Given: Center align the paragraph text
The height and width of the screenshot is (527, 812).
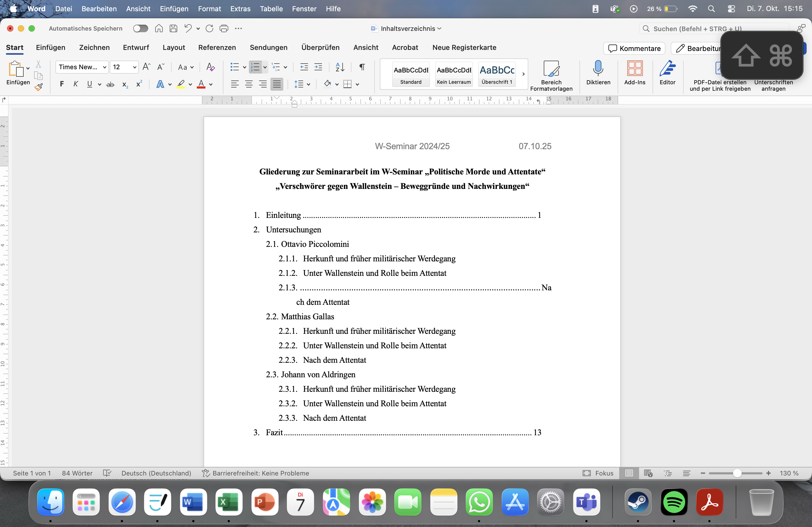Looking at the screenshot, I should pos(249,84).
